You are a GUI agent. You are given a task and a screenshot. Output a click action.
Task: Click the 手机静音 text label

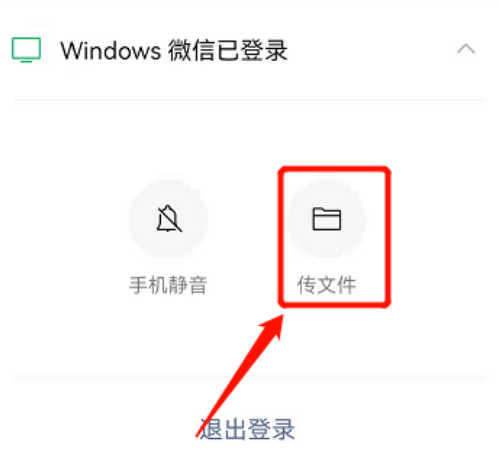168,285
